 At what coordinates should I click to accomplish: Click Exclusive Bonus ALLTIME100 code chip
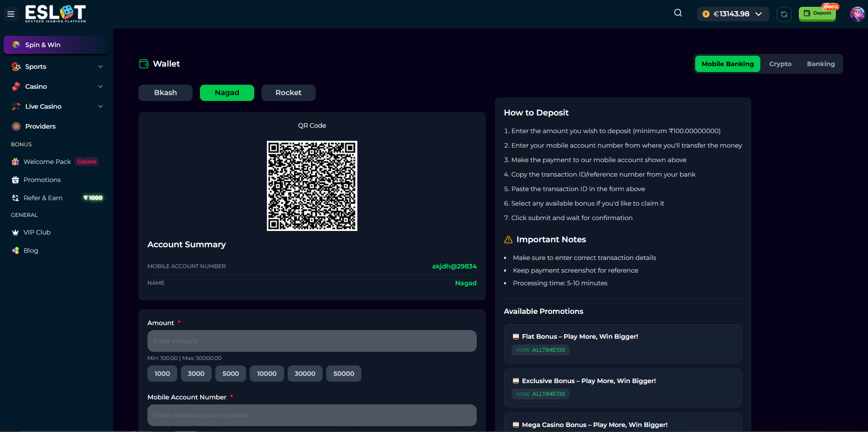click(541, 394)
